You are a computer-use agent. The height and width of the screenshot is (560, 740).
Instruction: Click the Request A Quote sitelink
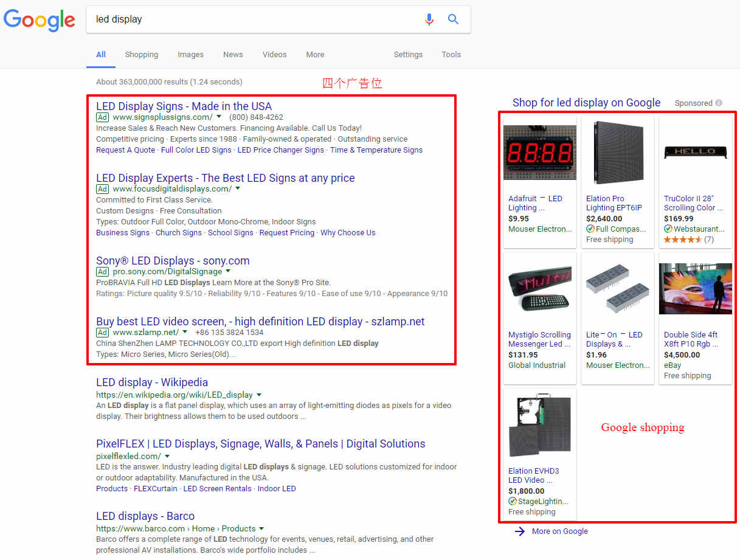(125, 150)
